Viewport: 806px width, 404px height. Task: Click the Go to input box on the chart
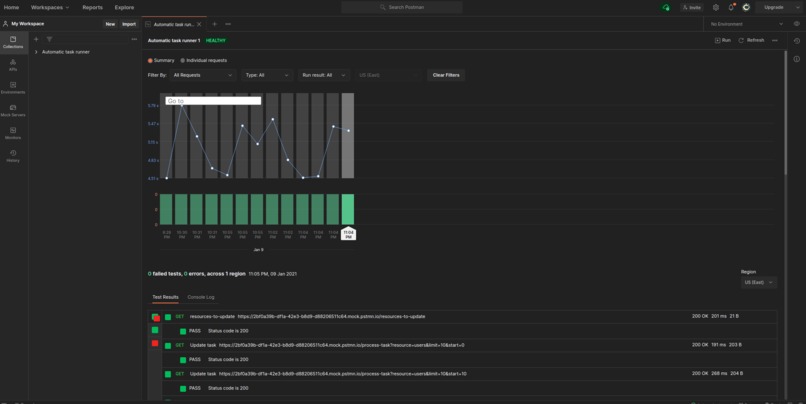tap(213, 101)
